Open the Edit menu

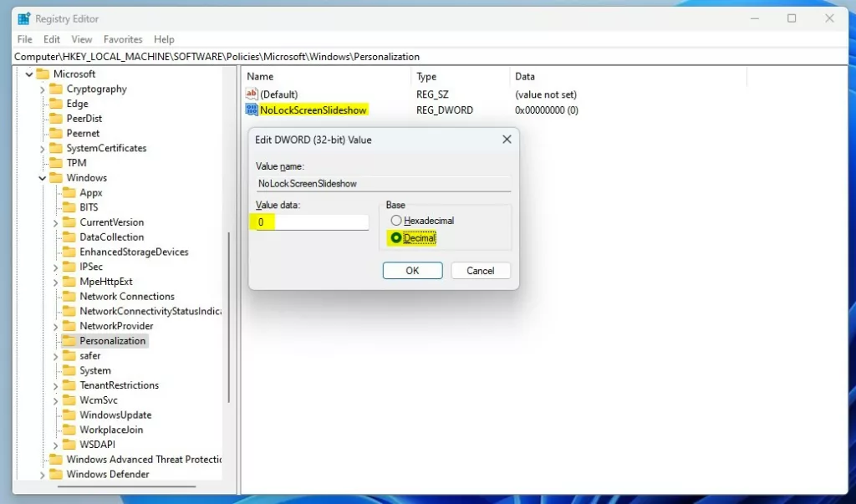click(x=51, y=39)
